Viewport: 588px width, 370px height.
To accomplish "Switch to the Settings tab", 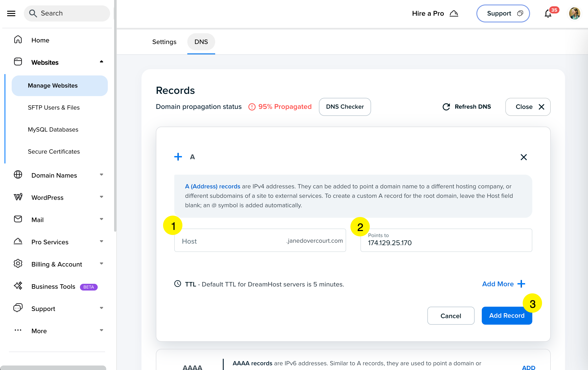I will (x=164, y=42).
